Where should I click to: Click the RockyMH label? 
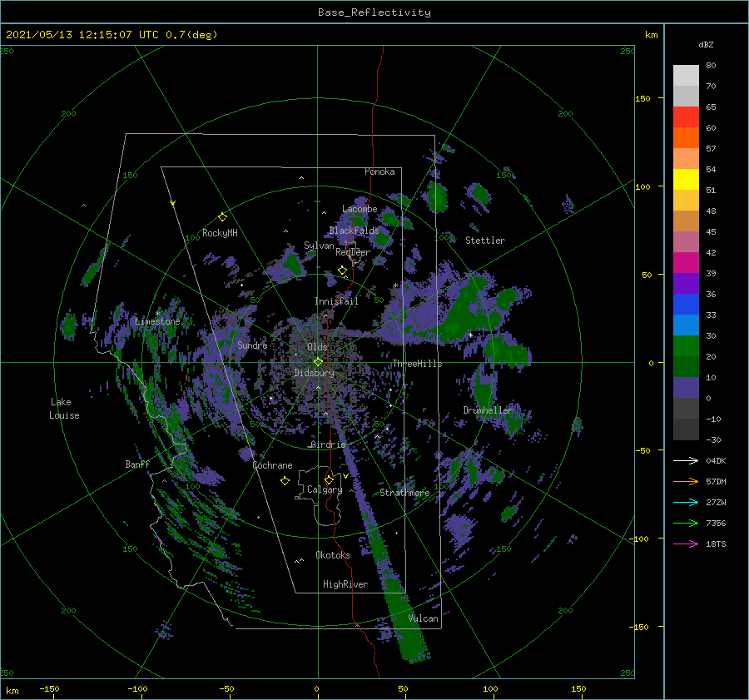tap(220, 233)
